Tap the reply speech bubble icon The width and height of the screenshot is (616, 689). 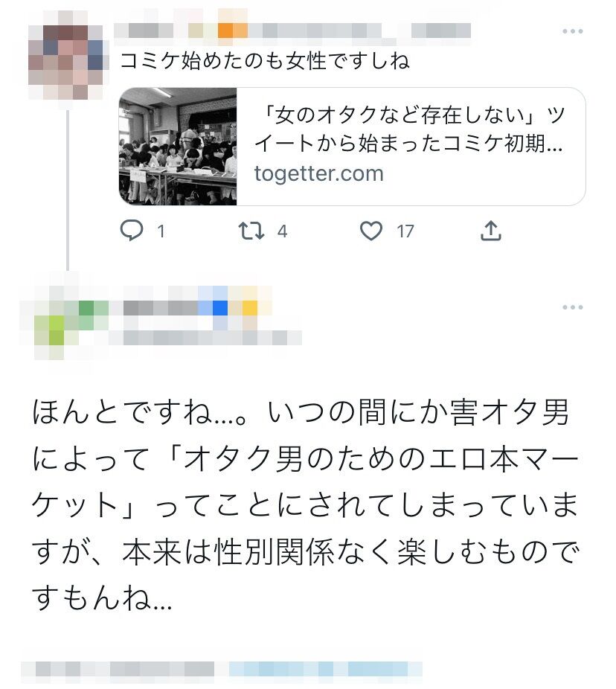(132, 231)
